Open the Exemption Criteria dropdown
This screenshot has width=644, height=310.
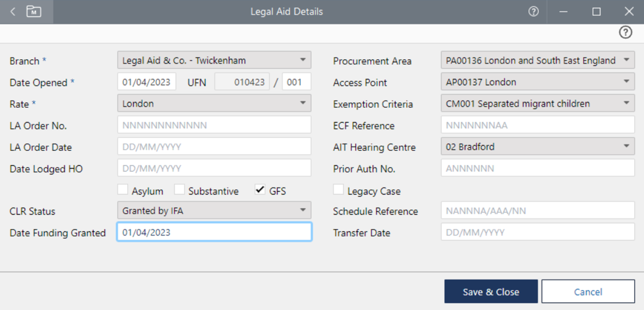click(537, 103)
